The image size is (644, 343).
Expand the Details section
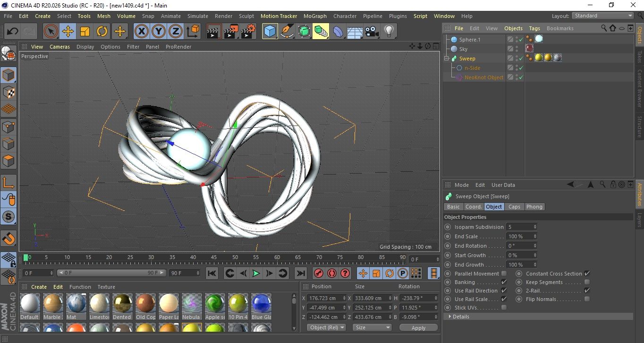coord(460,317)
